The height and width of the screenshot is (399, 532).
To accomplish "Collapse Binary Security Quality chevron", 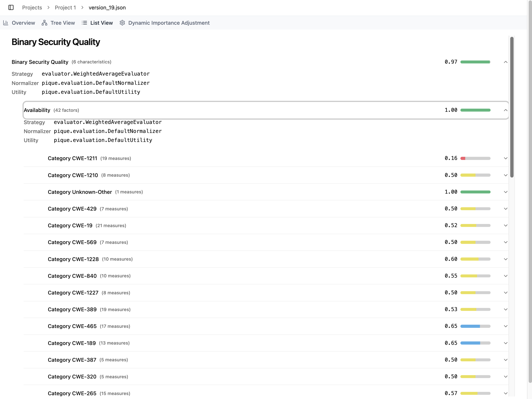I will (x=505, y=62).
